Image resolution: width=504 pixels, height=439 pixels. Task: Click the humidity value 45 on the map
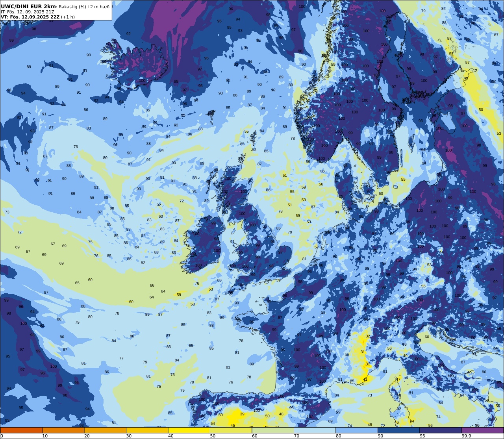click(233, 426)
